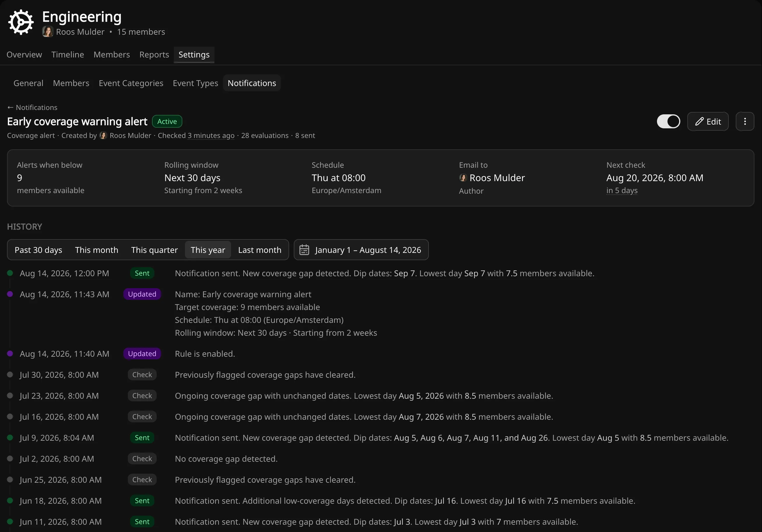Filter history to Last month
762x532 pixels.
click(260, 250)
